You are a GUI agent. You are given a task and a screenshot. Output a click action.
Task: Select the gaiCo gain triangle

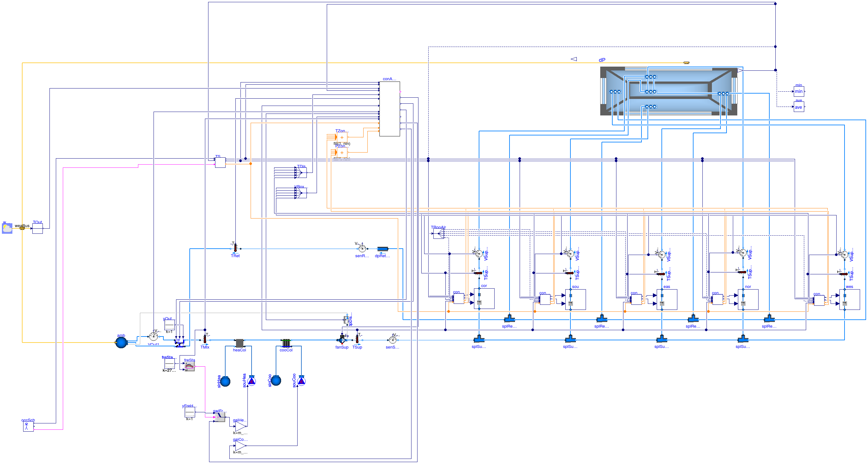[x=240, y=446]
